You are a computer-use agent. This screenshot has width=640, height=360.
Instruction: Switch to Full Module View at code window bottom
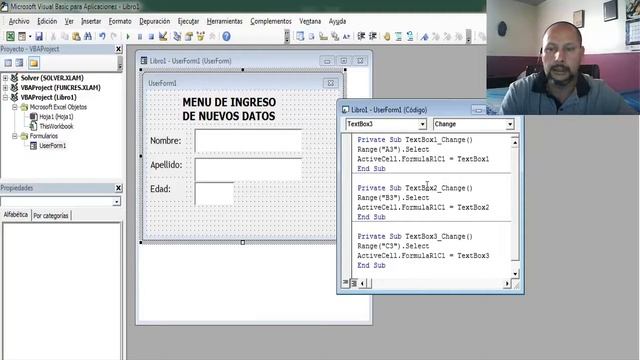354,283
